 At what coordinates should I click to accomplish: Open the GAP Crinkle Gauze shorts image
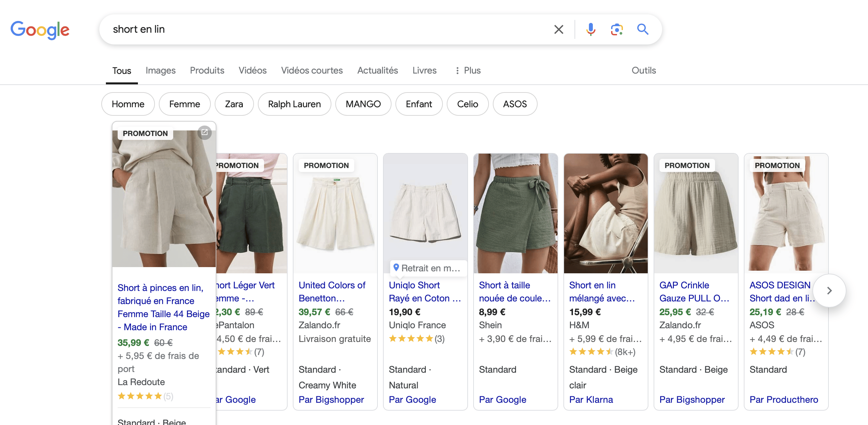click(696, 213)
